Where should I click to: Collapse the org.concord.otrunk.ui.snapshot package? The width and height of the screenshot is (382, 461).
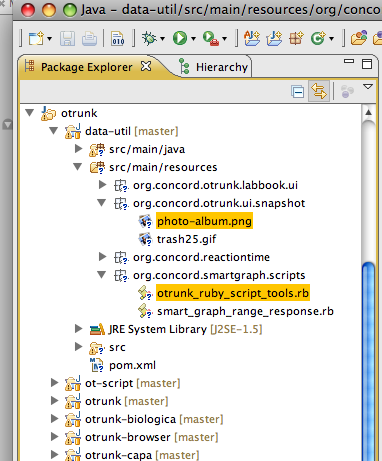(x=102, y=203)
